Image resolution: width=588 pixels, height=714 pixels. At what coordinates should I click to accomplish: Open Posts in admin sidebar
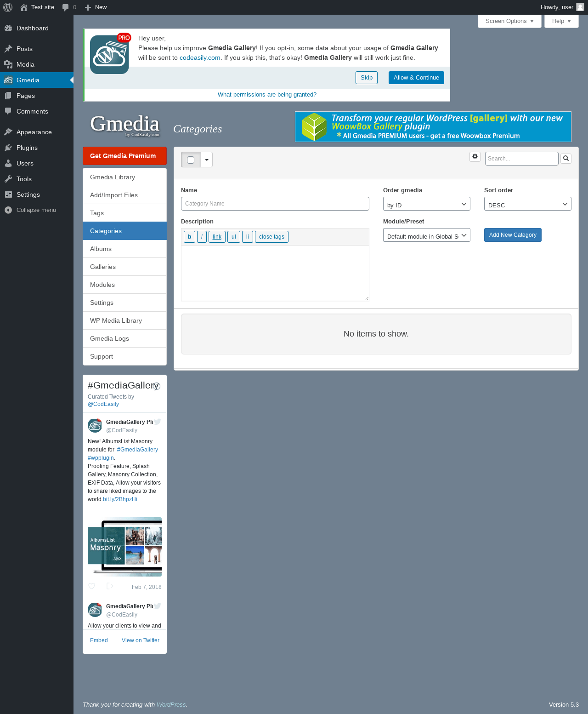[37, 49]
